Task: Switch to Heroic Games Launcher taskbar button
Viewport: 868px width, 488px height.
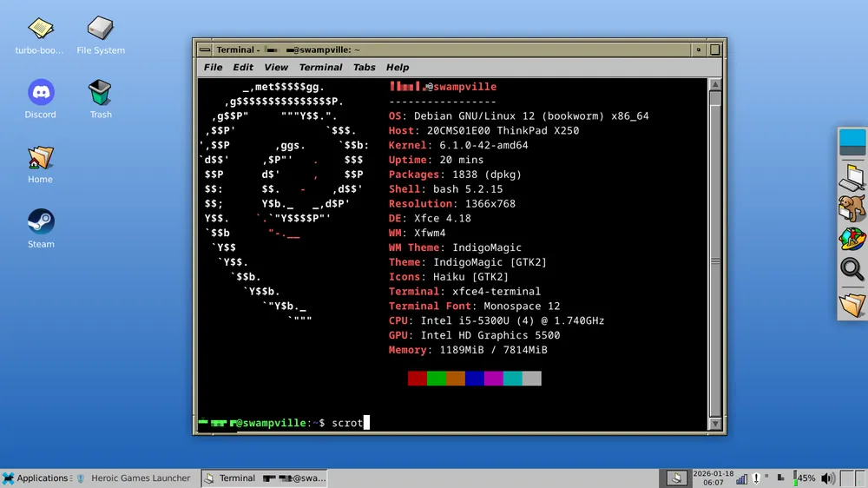Action: tap(134, 478)
